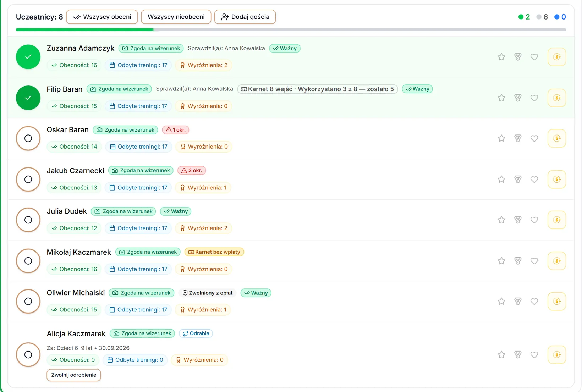Open payment coin button for Mikołaj Kaczmarek
This screenshot has width=582, height=392.
click(557, 261)
